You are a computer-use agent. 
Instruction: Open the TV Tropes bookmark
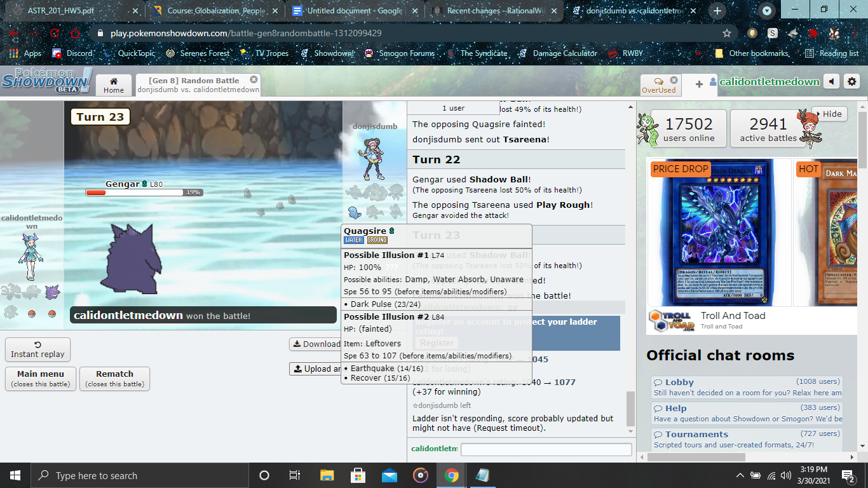263,53
